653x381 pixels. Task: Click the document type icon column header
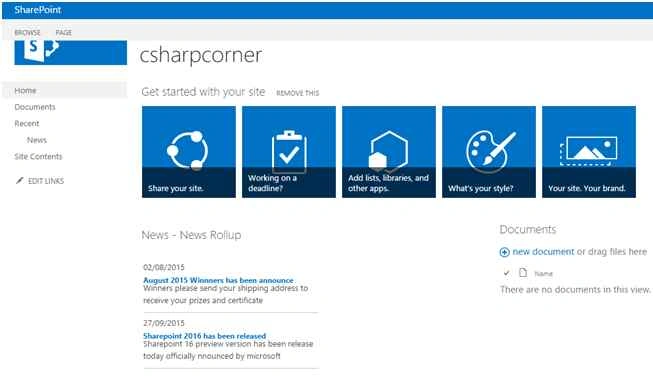[x=523, y=273]
